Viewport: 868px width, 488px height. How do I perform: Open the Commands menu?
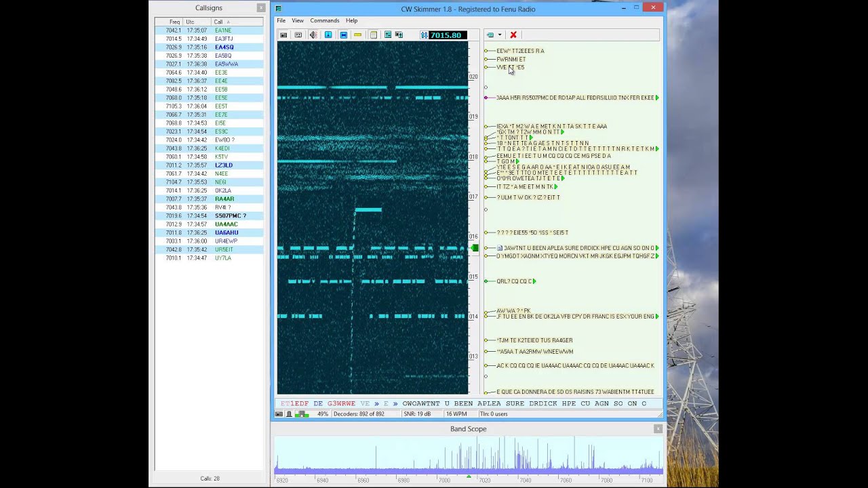(x=325, y=21)
